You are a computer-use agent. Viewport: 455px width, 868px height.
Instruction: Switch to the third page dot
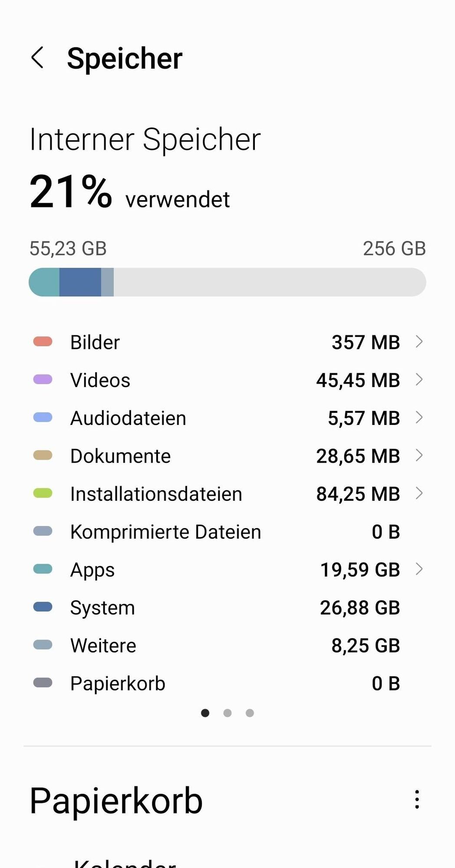coord(250,713)
